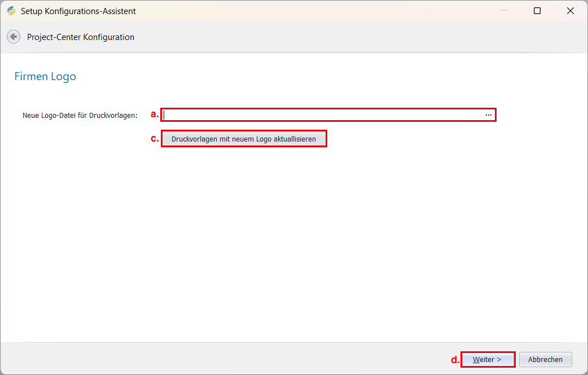This screenshot has height=375, width=588.
Task: Click the empty white area below the update button
Action: point(293,237)
